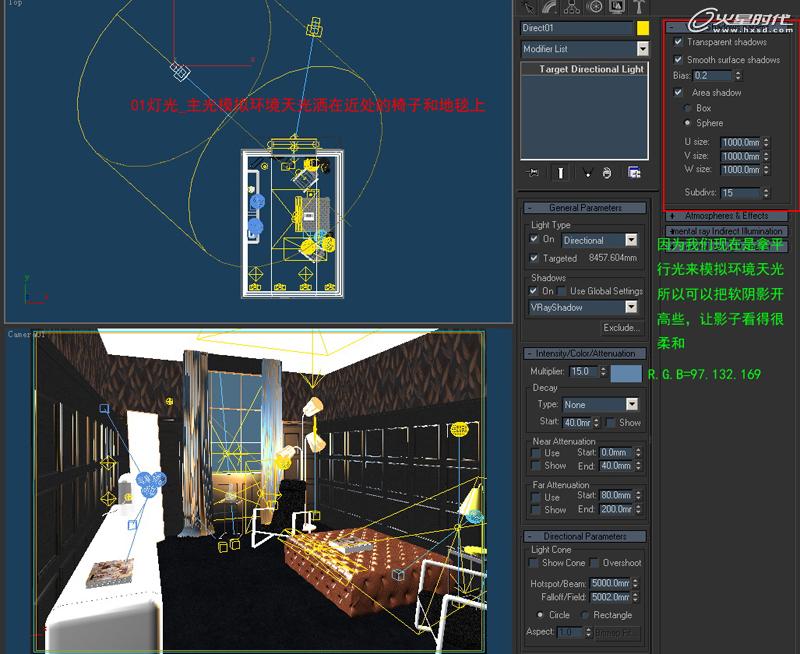
Task: Toggle Show End Result icon
Action: 560,173
